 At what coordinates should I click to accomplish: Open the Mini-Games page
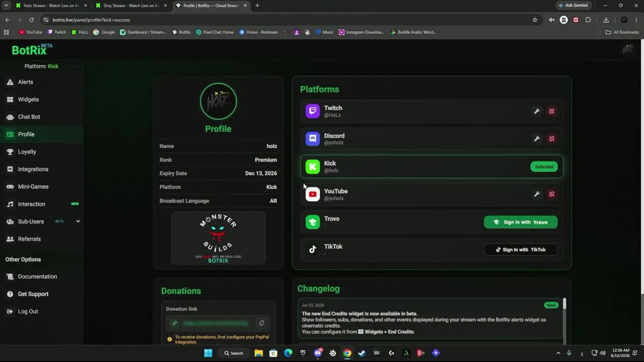(x=42, y=187)
